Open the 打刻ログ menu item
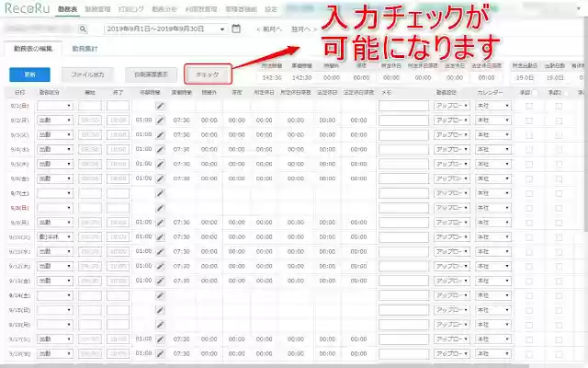The width and height of the screenshot is (588, 368). pos(130,9)
